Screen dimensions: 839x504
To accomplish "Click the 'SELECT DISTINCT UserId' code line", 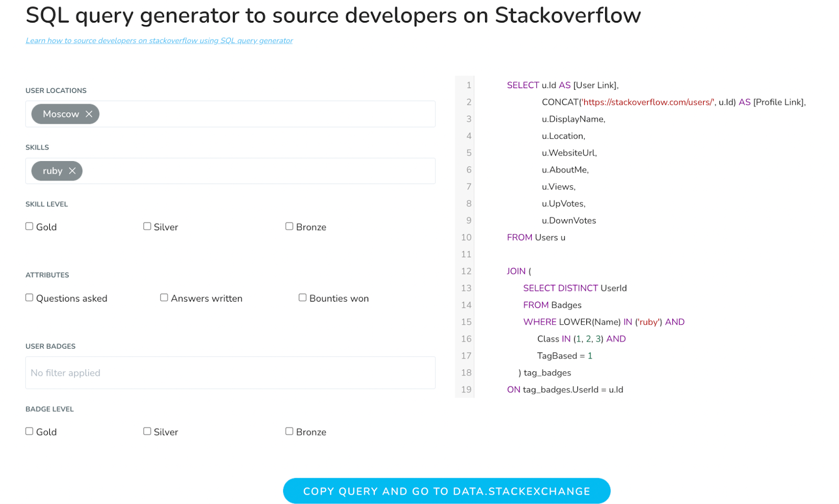I will point(575,288).
